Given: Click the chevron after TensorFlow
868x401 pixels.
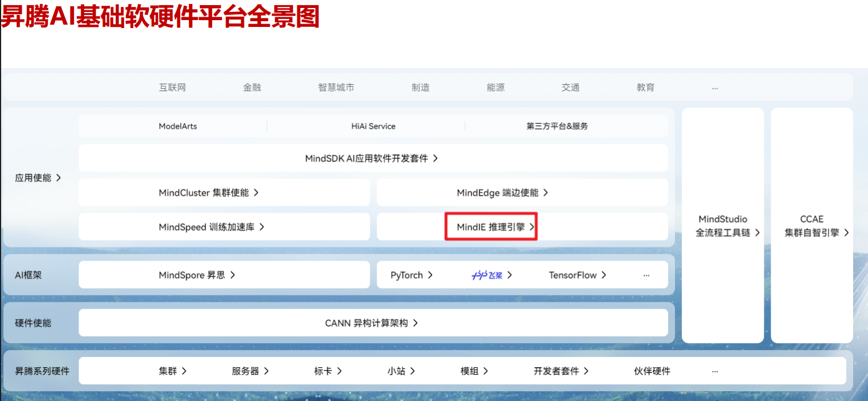Looking at the screenshot, I should (603, 275).
